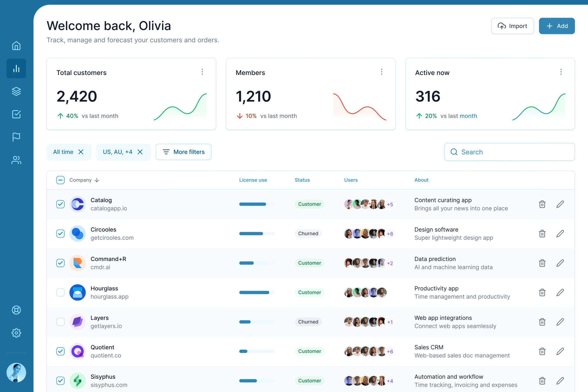Select the bar chart analytics icon
Viewport: 588px width, 392px height.
[x=16, y=68]
